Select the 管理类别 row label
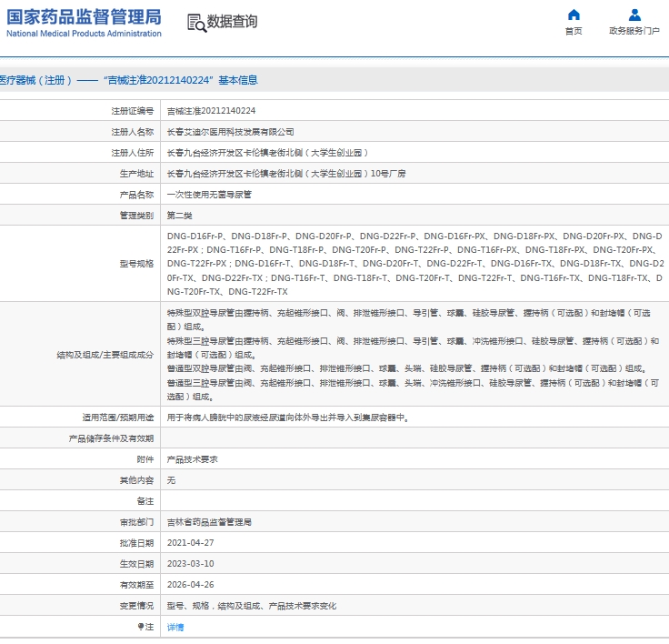 click(x=136, y=216)
